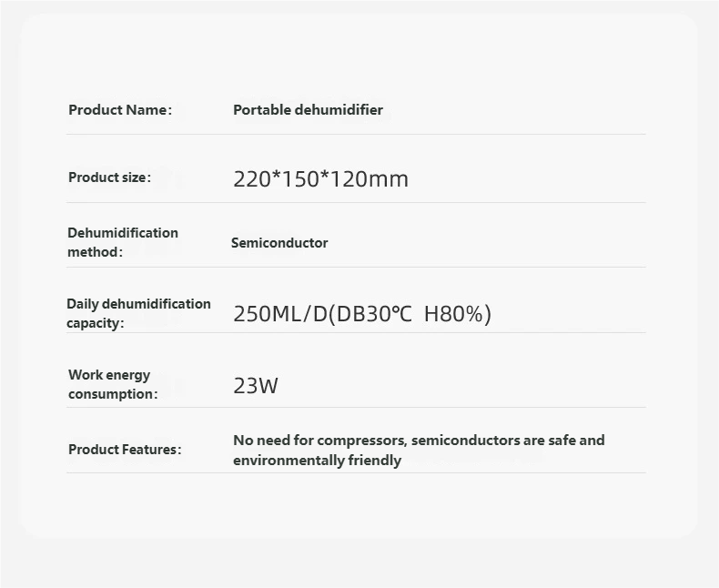
Task: Click the divider line under Product Name row
Action: [x=356, y=135]
